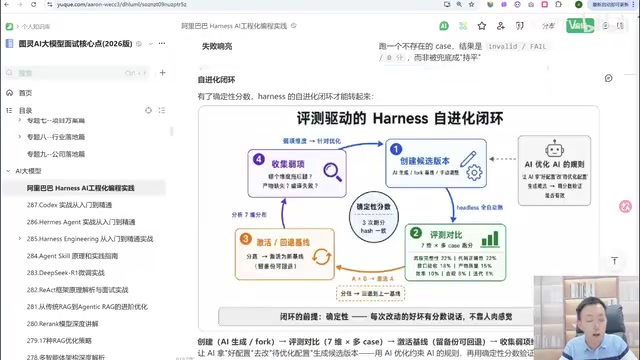Open the browser extensions puzzle icon
Viewport: 640px width, 360px height.
[558, 4]
